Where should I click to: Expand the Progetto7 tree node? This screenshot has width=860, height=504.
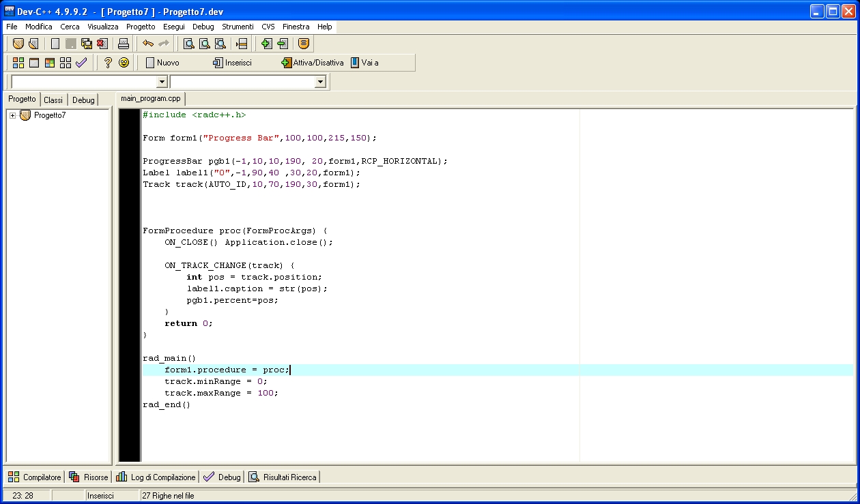pyautogui.click(x=12, y=115)
